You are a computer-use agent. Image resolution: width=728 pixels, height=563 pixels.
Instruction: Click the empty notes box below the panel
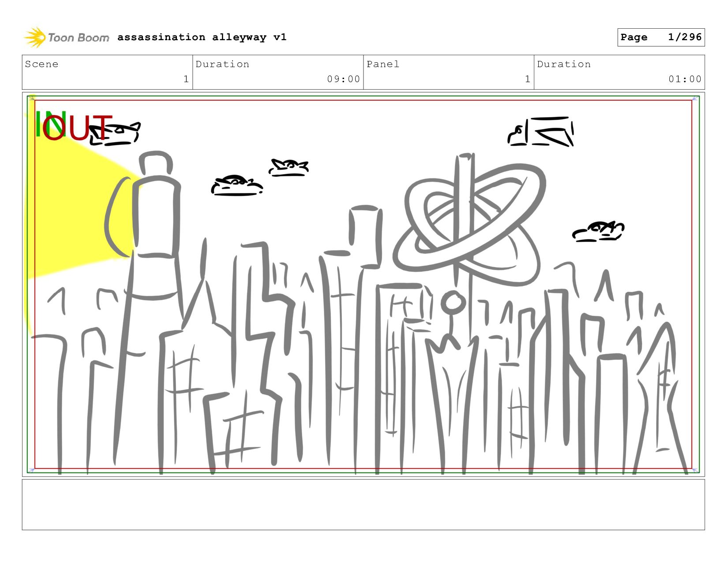pyautogui.click(x=363, y=505)
